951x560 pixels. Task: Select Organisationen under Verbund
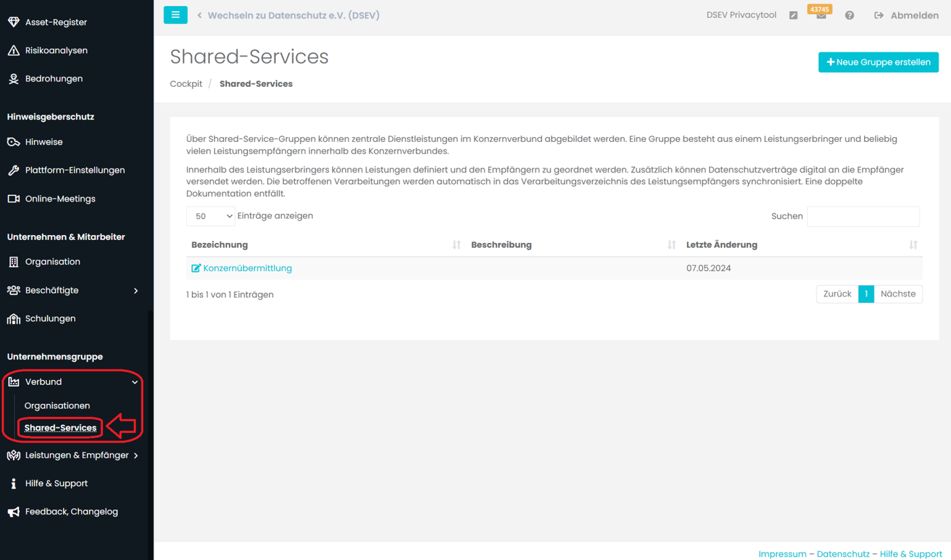[x=57, y=405]
